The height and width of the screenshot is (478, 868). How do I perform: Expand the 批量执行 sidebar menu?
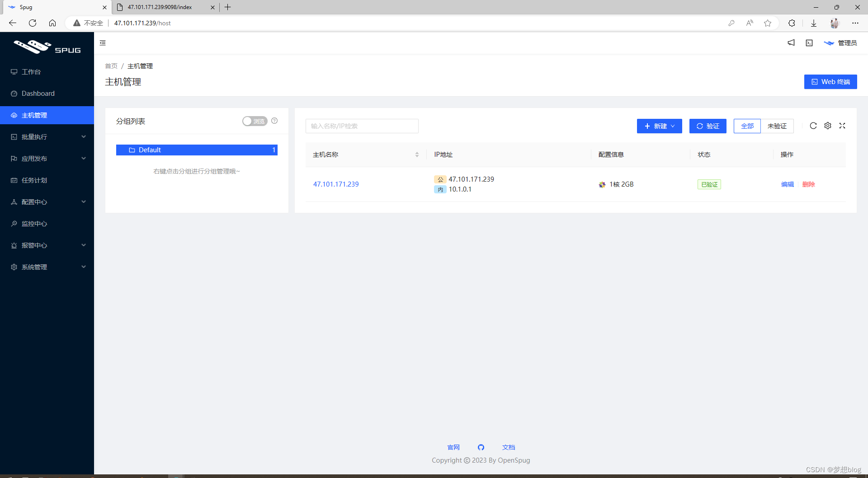point(47,137)
